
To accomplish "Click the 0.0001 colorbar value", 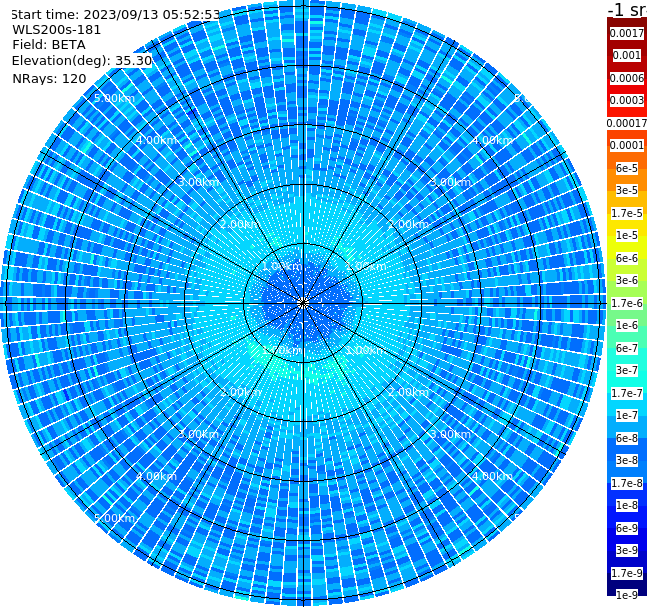I will coord(627,145).
